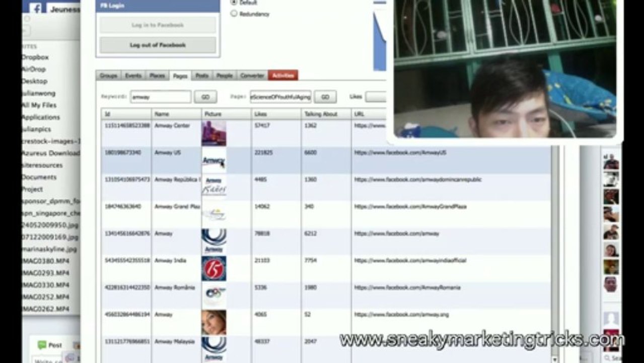Click GO next to the Page field

tap(325, 97)
